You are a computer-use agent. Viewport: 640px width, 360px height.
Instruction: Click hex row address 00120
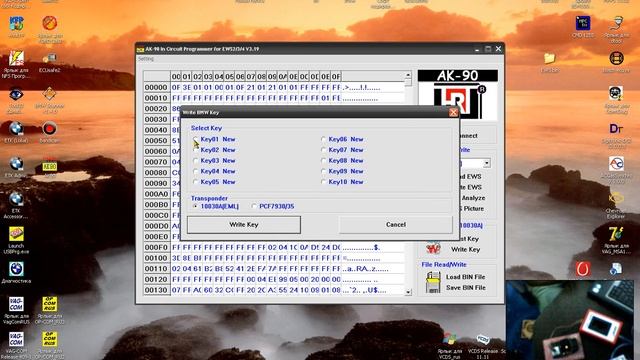pyautogui.click(x=156, y=279)
